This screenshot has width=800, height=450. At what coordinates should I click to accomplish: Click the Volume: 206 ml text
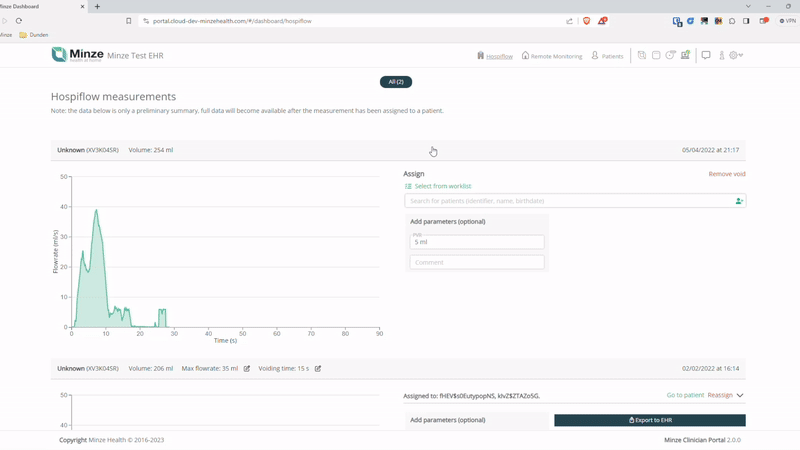tap(151, 368)
